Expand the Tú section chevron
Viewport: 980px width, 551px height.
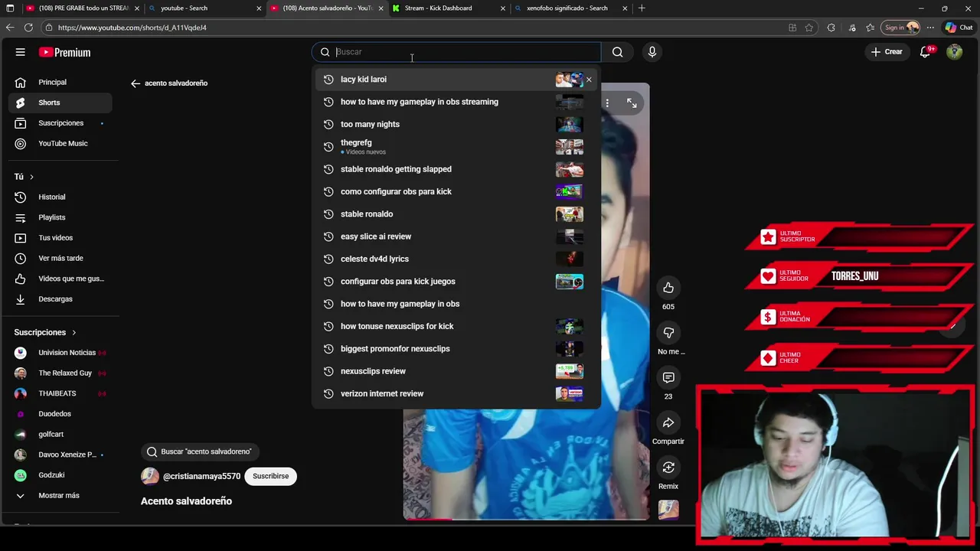pyautogui.click(x=31, y=177)
